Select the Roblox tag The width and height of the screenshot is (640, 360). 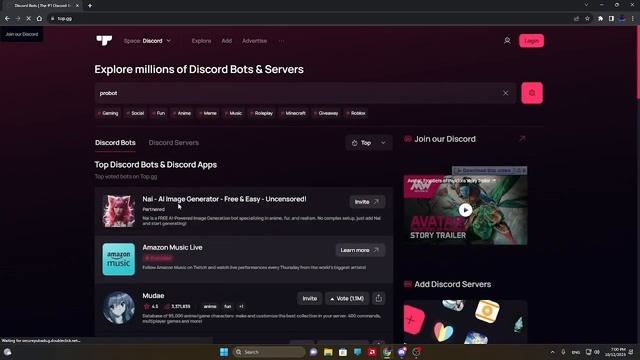[356, 113]
